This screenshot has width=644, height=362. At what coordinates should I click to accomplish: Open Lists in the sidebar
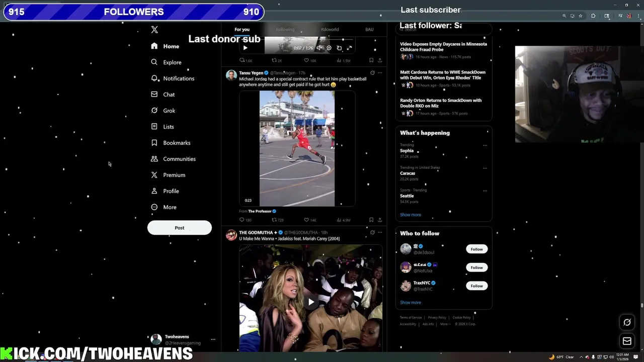tap(162, 127)
